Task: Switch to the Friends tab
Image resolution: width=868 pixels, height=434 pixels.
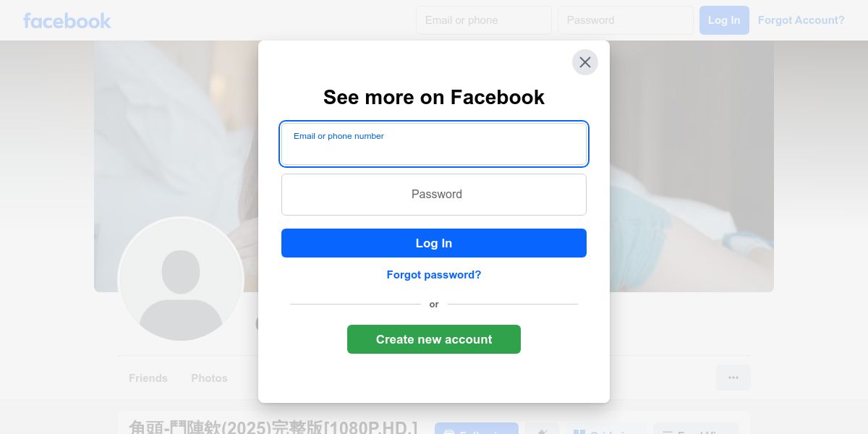Action: (x=148, y=378)
